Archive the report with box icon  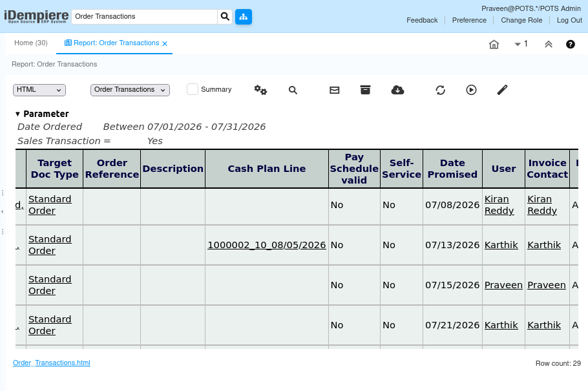pyautogui.click(x=365, y=90)
